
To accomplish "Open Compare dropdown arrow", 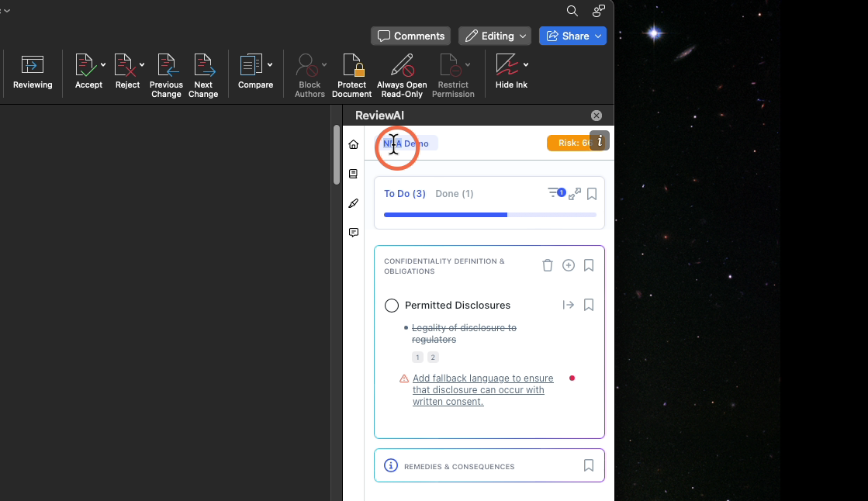I will [270, 65].
